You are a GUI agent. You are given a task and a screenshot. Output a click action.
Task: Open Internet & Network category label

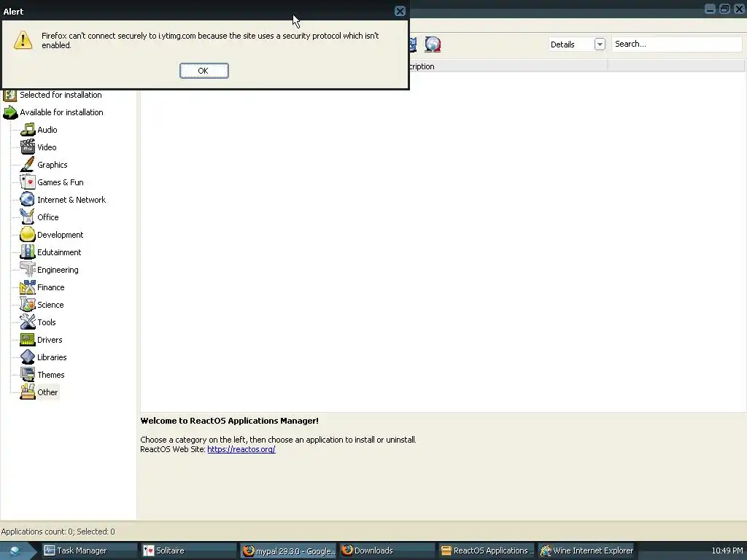(x=71, y=200)
